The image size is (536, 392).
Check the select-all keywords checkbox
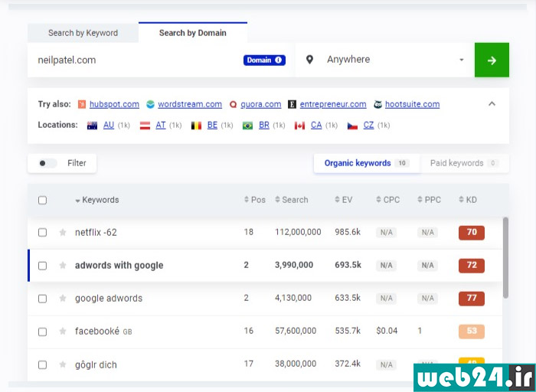click(42, 200)
